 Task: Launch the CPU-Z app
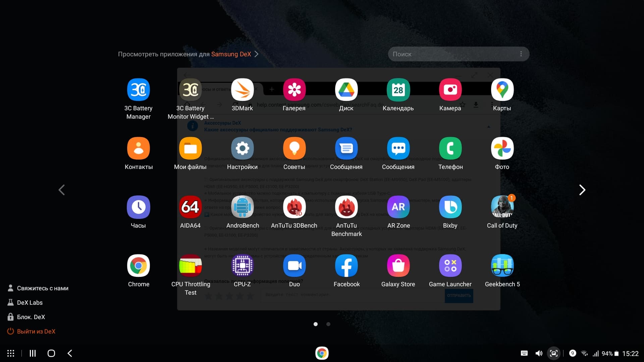(x=242, y=266)
